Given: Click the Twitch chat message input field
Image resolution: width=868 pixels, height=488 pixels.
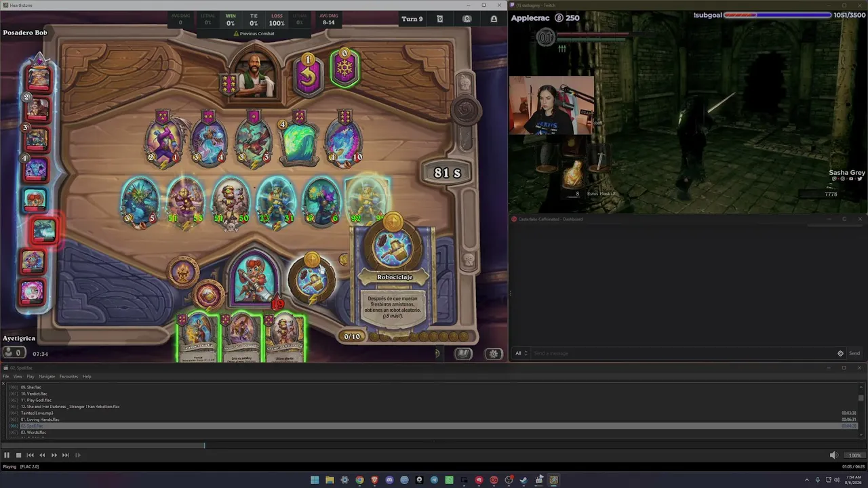Looking at the screenshot, I should [x=683, y=353].
